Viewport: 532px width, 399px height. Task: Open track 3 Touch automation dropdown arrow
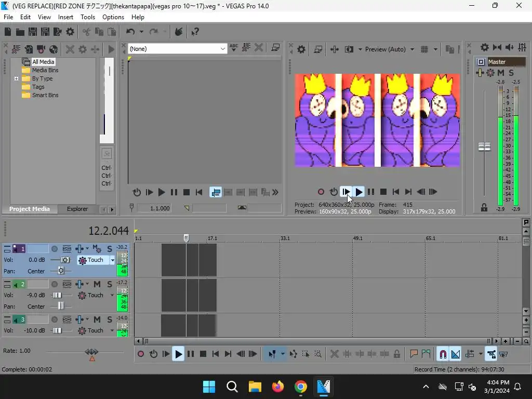tap(112, 330)
